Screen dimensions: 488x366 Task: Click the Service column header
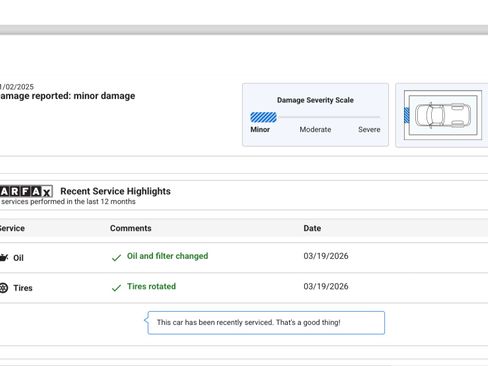coord(12,228)
